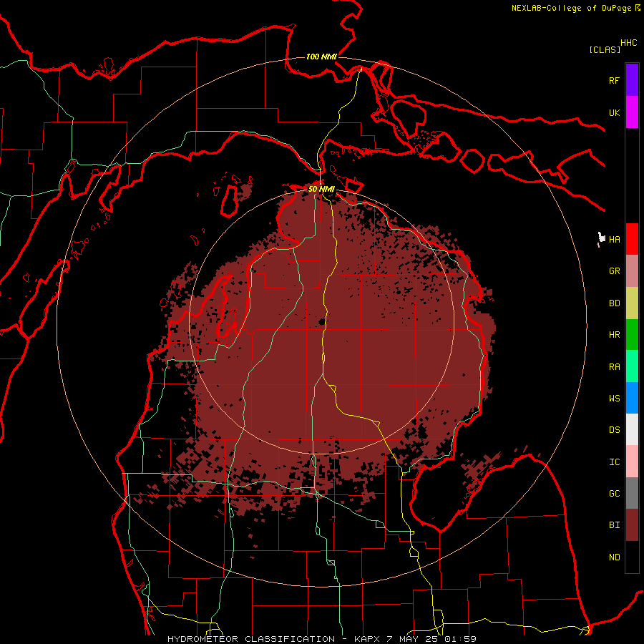Click the HHC product code text

point(628,43)
